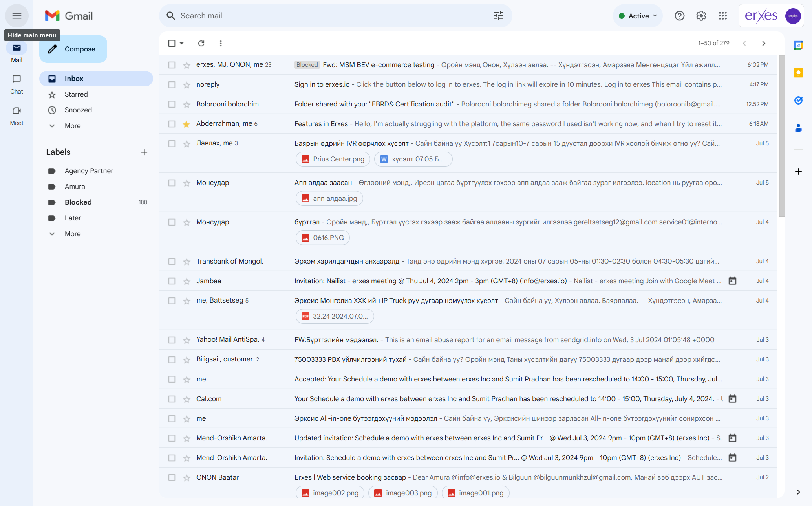Check the Bolorooni bolorchim email checkbox
812x506 pixels.
pos(172,104)
